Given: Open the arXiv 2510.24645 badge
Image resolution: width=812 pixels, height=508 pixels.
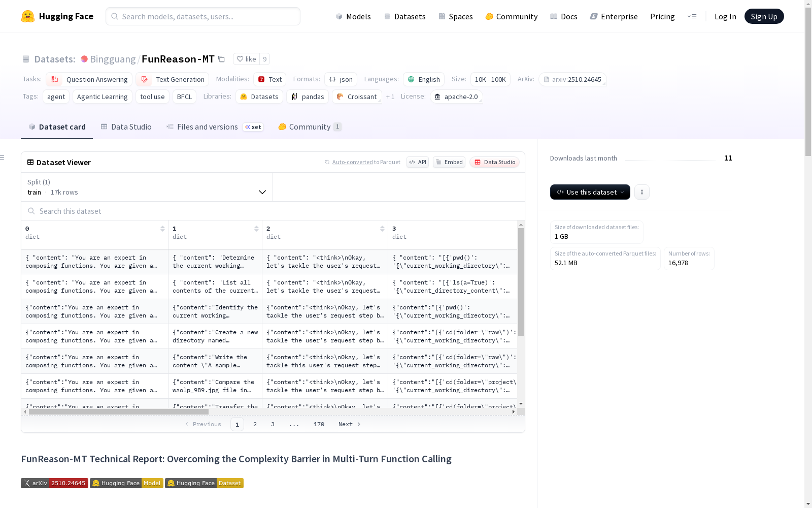Looking at the screenshot, I should pyautogui.click(x=54, y=483).
